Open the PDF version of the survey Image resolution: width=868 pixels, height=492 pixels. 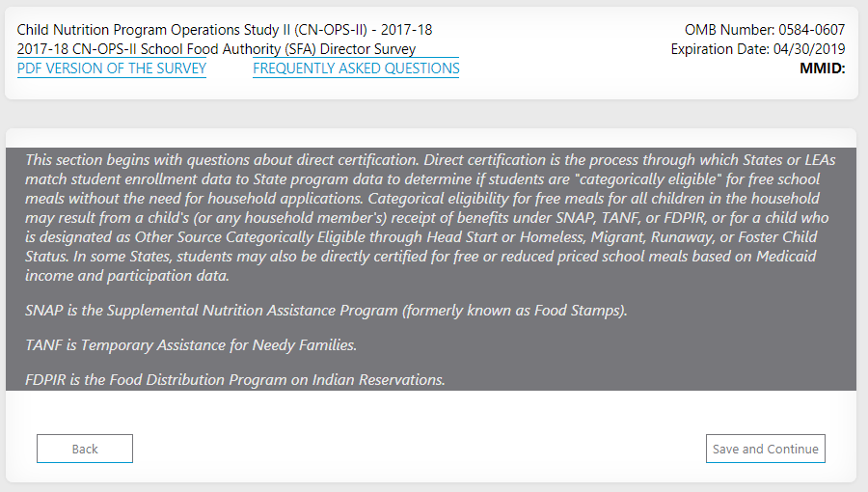[x=112, y=68]
